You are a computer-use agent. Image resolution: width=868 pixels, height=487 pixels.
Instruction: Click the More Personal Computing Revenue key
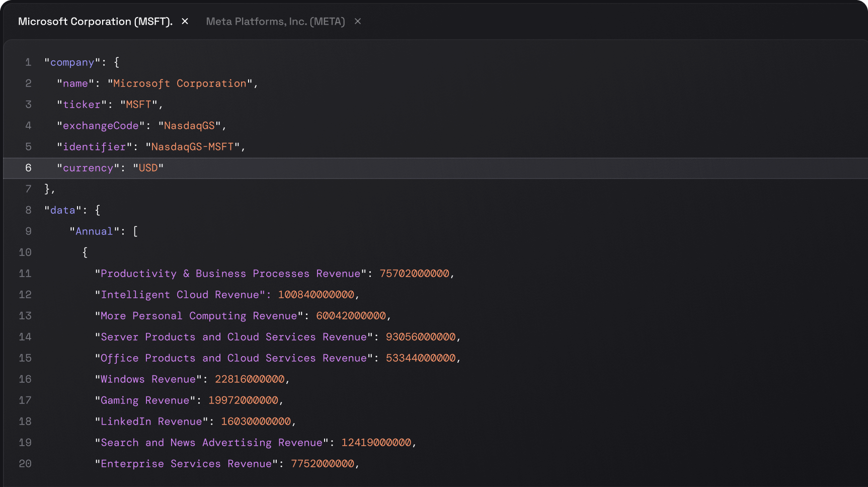(x=199, y=316)
